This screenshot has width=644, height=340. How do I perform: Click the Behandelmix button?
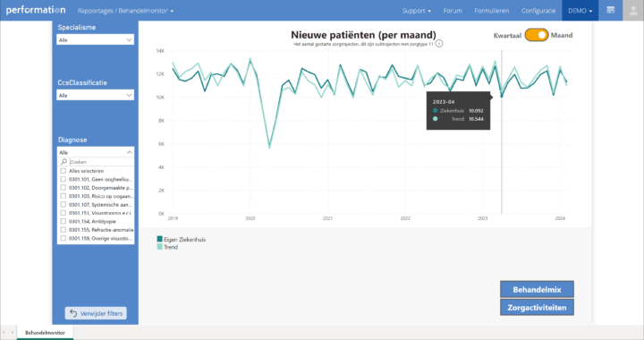click(x=537, y=290)
